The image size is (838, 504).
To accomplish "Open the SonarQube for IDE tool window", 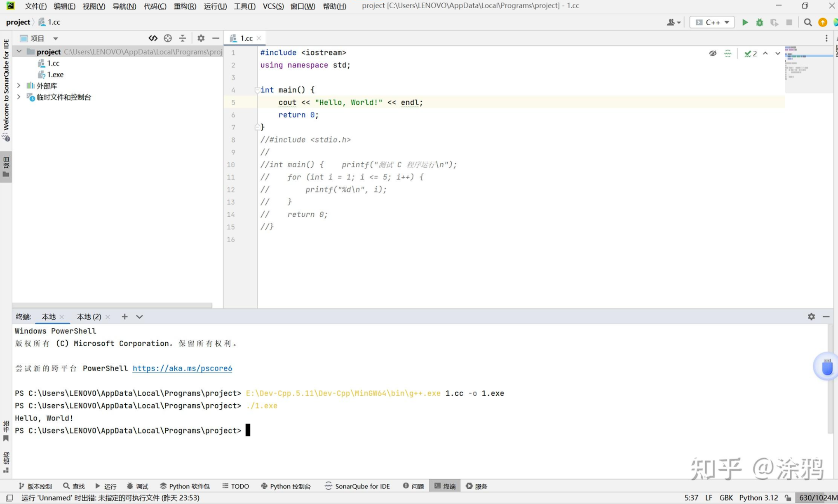I will 357,486.
